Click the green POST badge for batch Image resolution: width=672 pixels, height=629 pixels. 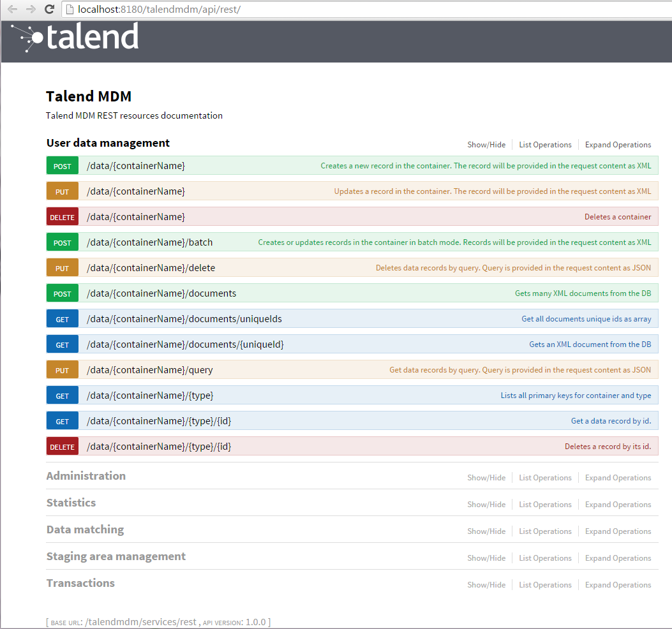point(63,242)
